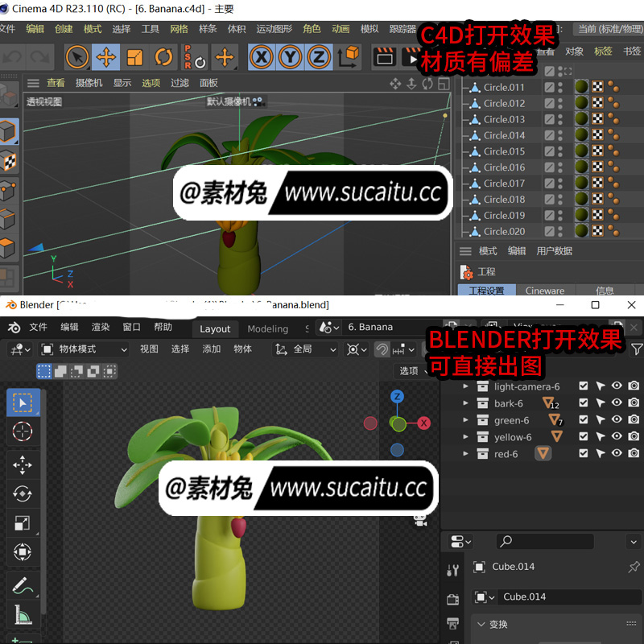Toggle Z axis lock in Cinema 4D
Screen dimensions: 644x644
click(319, 57)
